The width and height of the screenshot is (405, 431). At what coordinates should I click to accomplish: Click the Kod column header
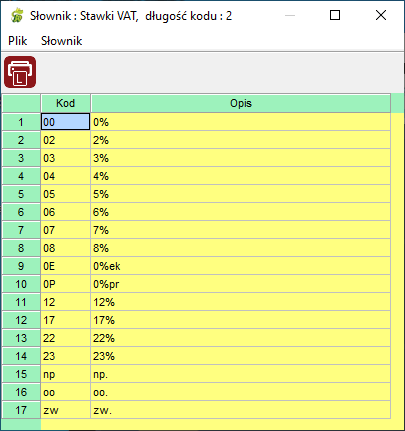(x=66, y=103)
